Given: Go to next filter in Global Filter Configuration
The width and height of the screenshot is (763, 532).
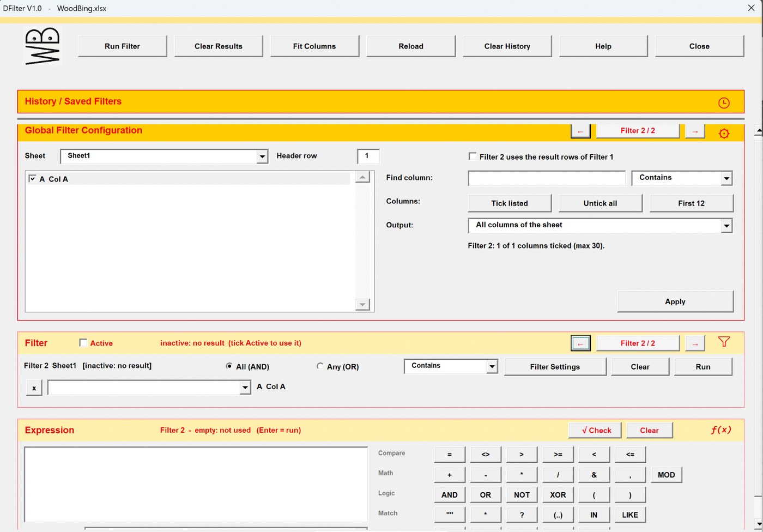Looking at the screenshot, I should (x=695, y=131).
